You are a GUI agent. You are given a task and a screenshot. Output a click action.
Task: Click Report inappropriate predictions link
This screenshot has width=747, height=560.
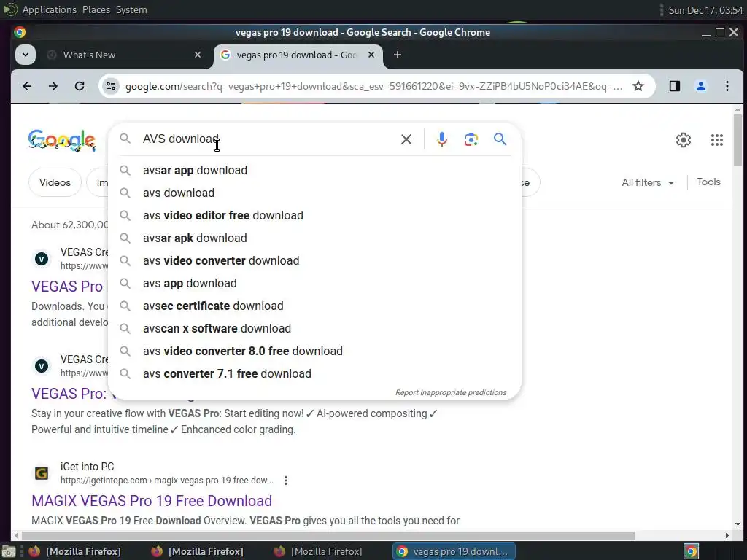coord(451,393)
